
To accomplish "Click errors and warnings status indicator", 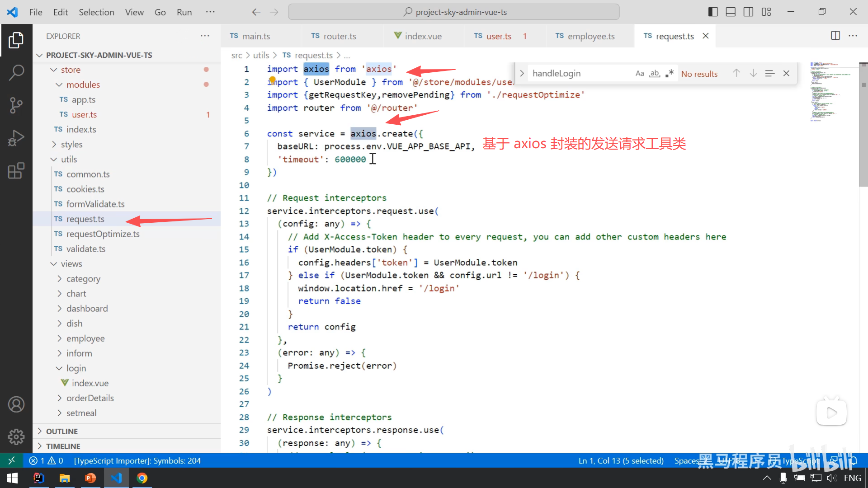I will click(46, 460).
